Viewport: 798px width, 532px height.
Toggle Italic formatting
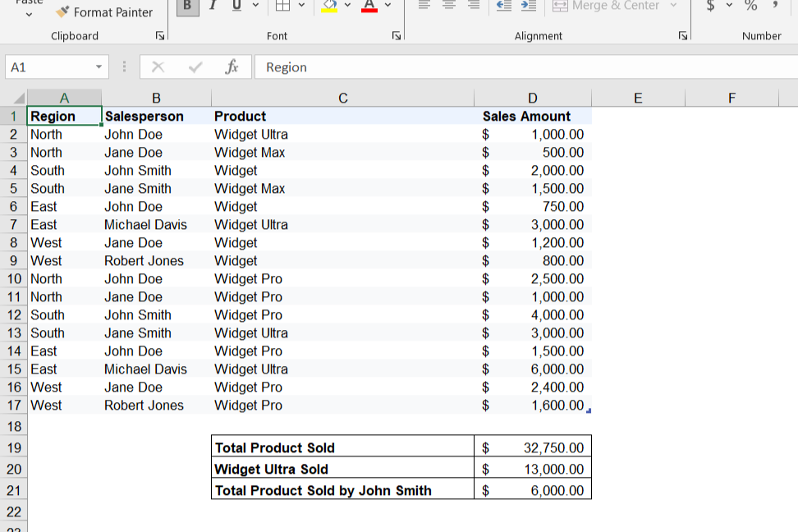pos(213,6)
